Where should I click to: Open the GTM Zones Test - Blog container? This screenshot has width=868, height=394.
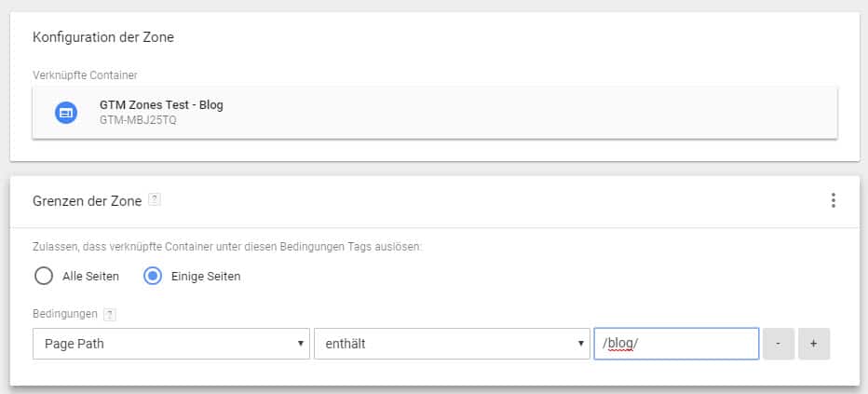pos(161,105)
